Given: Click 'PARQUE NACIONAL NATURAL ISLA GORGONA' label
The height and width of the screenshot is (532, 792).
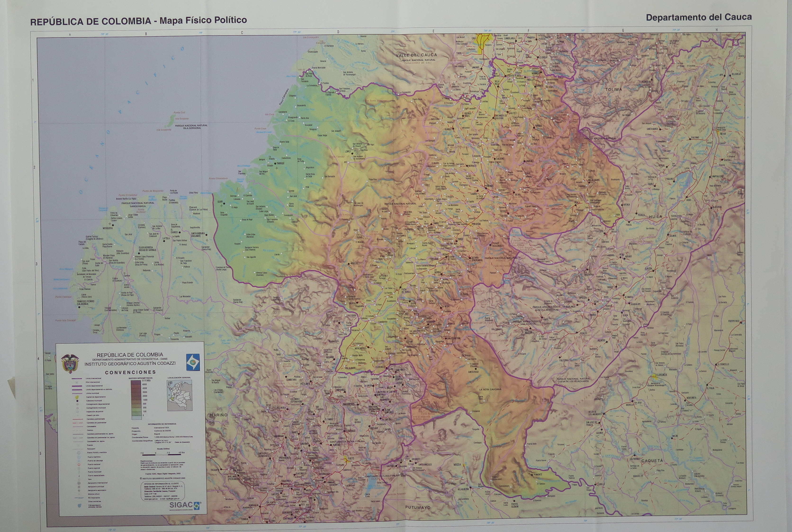Looking at the screenshot, I should click(x=191, y=127).
